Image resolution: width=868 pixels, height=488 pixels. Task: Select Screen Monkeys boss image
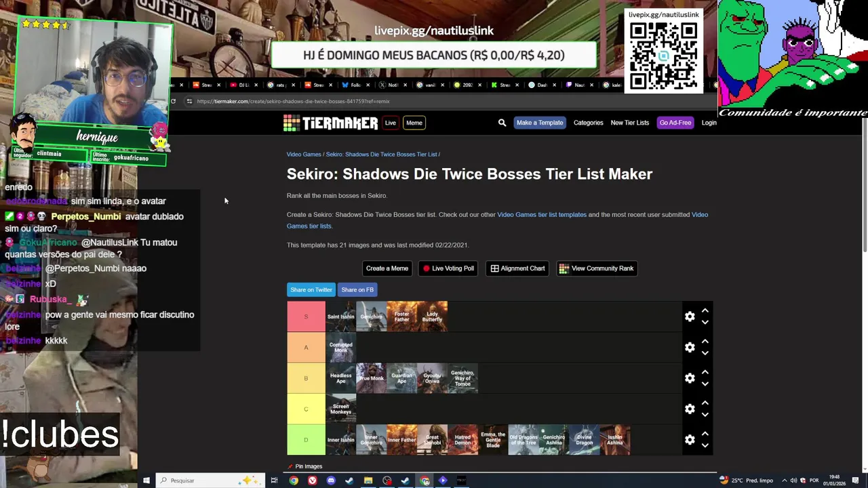pos(340,409)
